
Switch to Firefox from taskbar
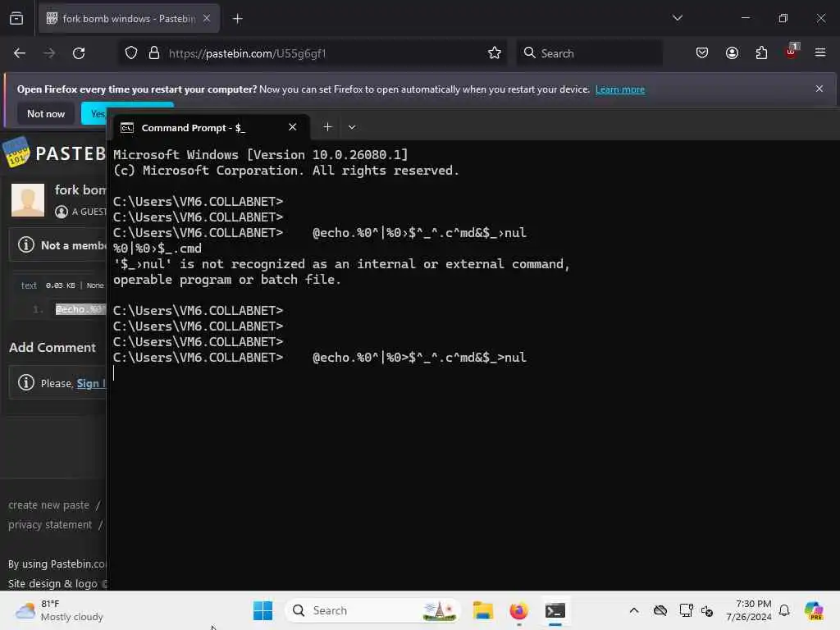pyautogui.click(x=518, y=610)
